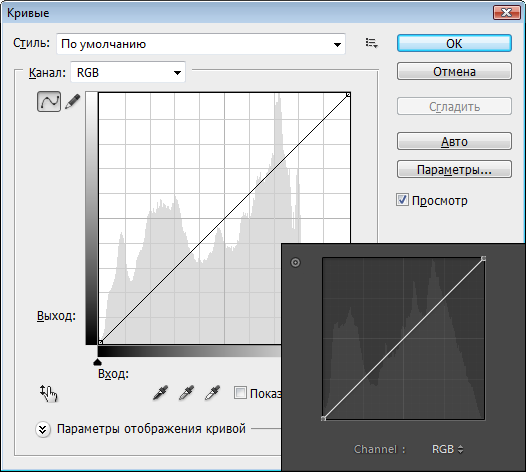Open the Стиль preset dropdown
This screenshot has height=472, width=526.
pos(201,44)
